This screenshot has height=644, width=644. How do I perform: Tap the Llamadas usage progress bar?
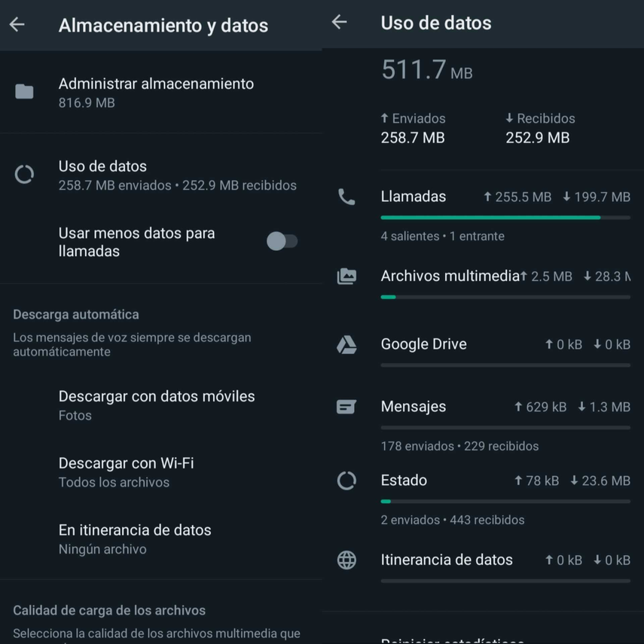pyautogui.click(x=505, y=218)
